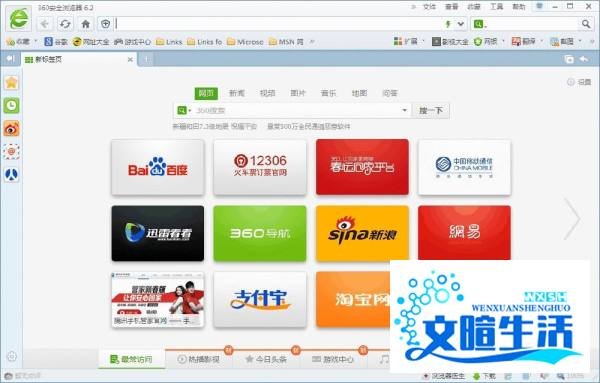Image resolution: width=600 pixels, height=383 pixels.
Task: Click the shield icon beside the address bar
Action: (105, 24)
